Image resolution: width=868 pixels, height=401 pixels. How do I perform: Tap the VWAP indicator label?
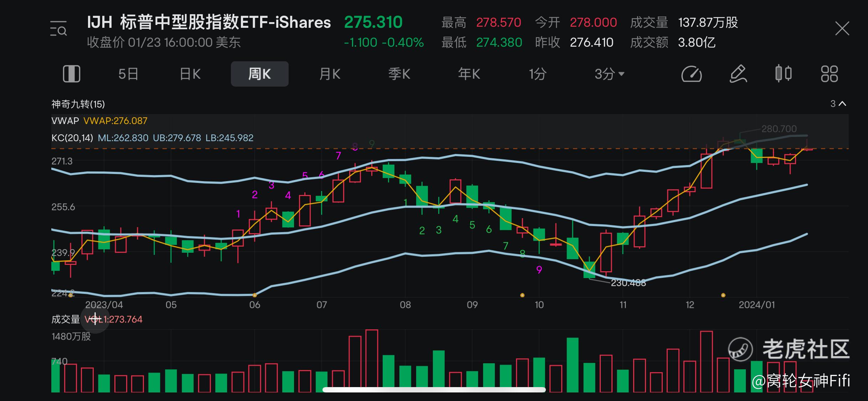click(65, 121)
